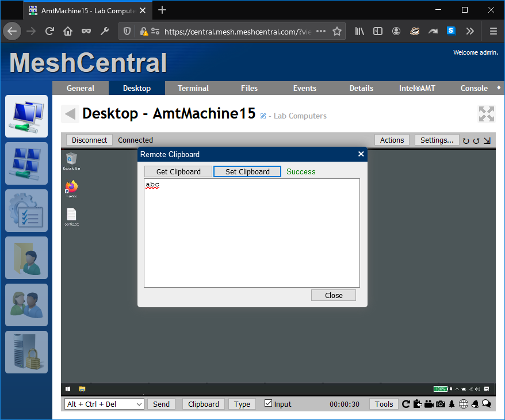The height and width of the screenshot is (420, 505).
Task: Open remote File Explorer from the taskbar
Action: coord(82,389)
